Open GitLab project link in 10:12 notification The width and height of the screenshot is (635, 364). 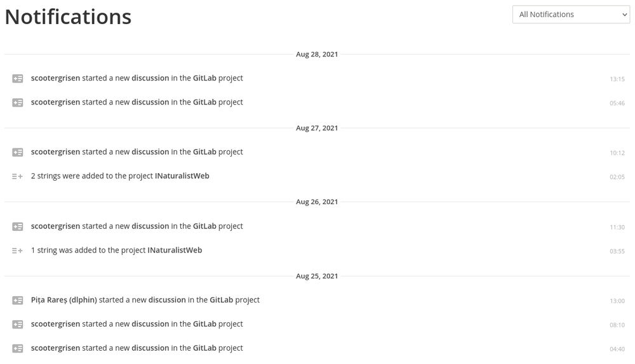[204, 152]
